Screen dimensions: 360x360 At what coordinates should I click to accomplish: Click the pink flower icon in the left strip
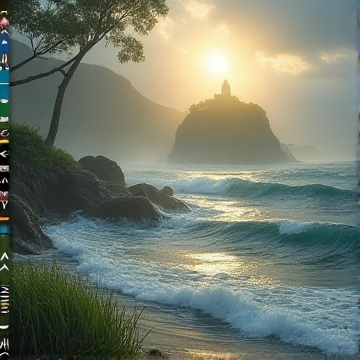click(4, 23)
